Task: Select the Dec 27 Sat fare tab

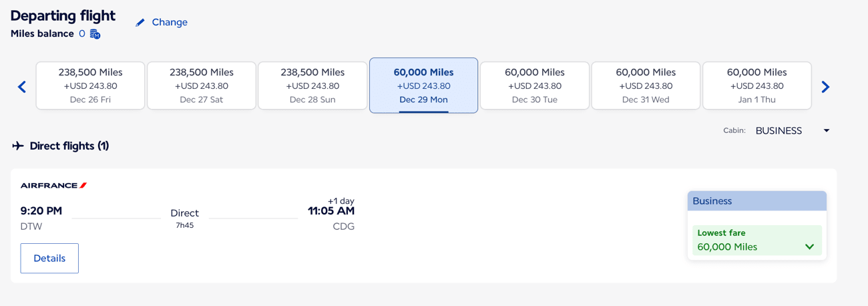Action: coord(202,86)
